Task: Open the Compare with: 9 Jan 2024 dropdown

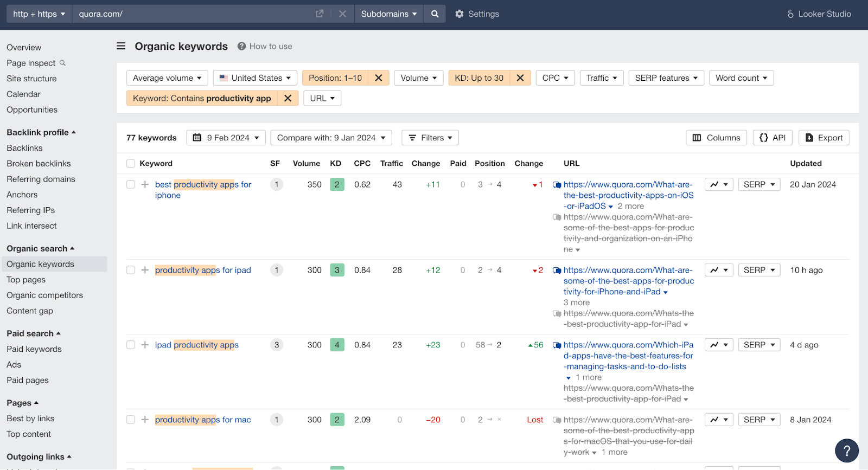Action: 331,138
